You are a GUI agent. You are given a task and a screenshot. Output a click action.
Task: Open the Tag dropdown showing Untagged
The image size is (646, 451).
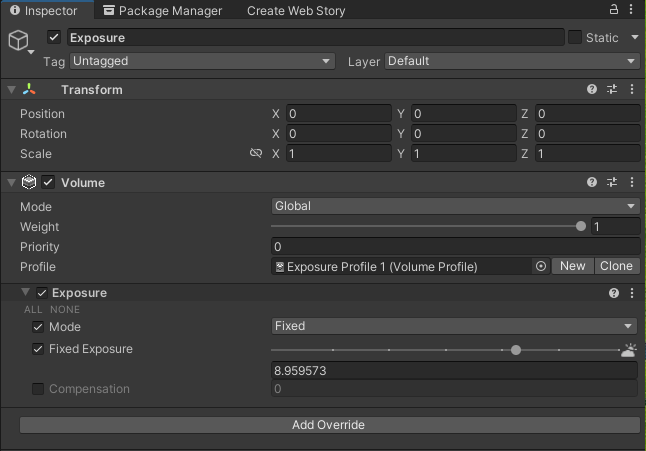[x=201, y=61]
